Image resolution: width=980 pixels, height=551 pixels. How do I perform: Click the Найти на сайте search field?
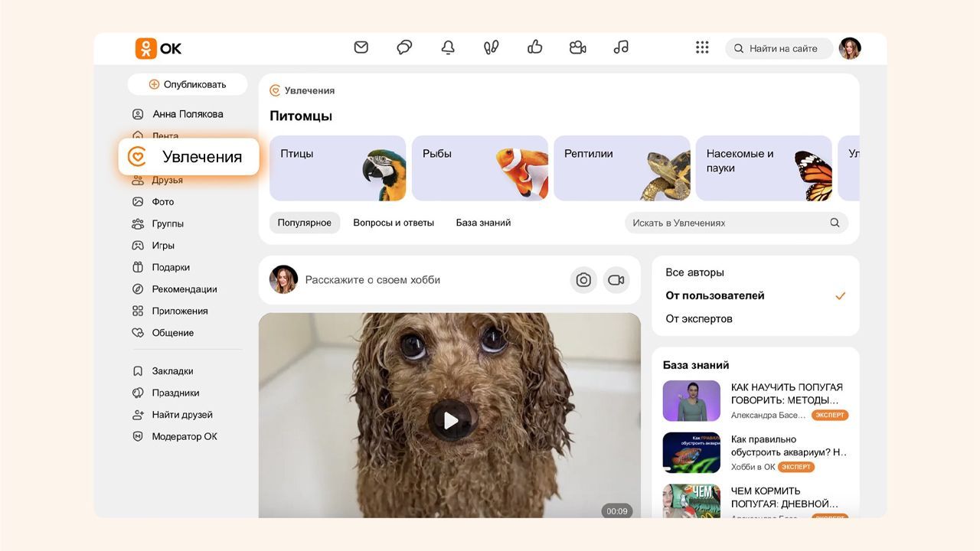click(779, 48)
